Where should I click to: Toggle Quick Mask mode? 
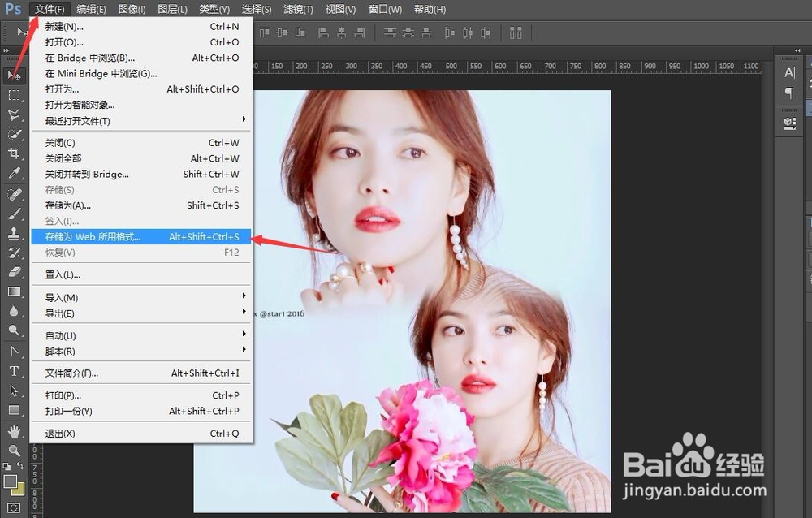coord(14,507)
